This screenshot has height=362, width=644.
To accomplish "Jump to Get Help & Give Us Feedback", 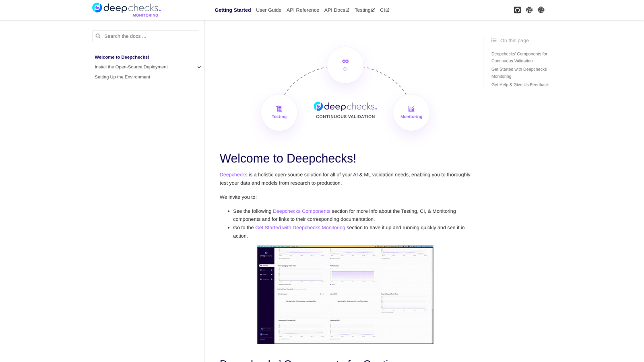I will 520,85.
